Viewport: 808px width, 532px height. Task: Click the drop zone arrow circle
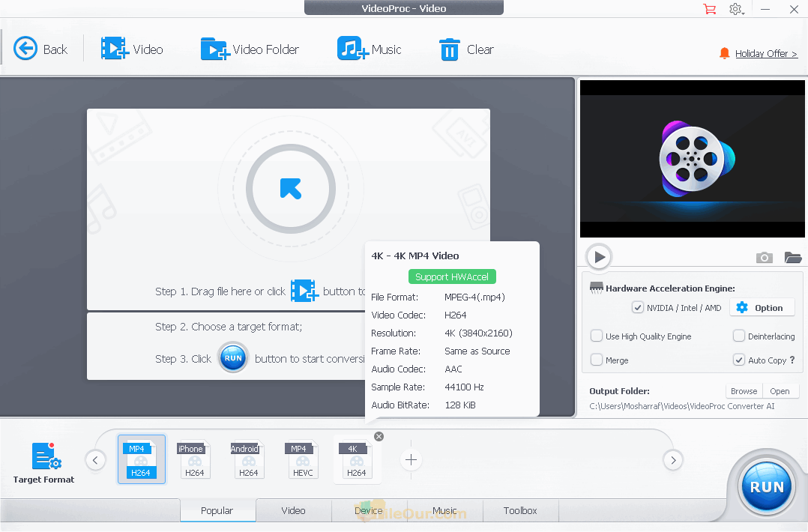click(x=291, y=189)
